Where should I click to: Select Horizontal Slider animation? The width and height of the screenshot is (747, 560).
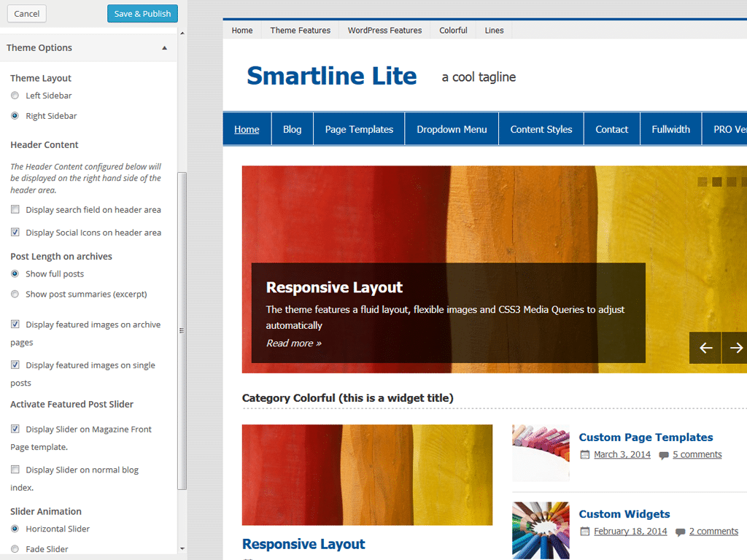point(15,529)
